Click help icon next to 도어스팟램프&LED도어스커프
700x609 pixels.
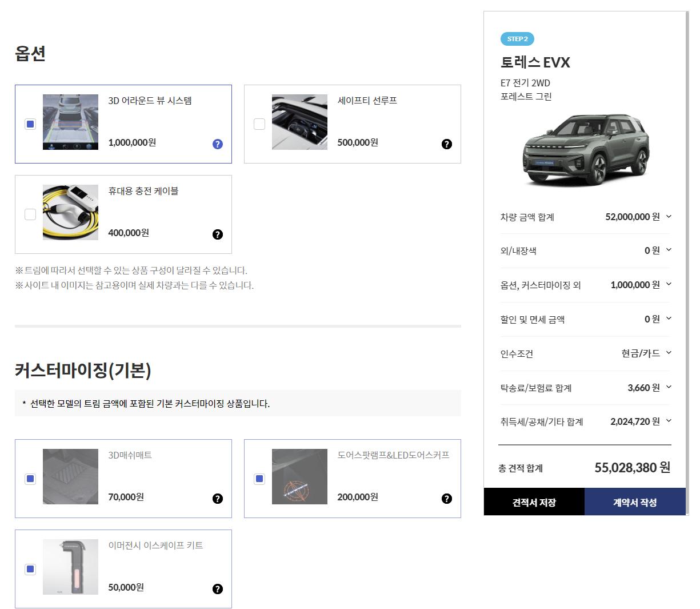point(446,499)
